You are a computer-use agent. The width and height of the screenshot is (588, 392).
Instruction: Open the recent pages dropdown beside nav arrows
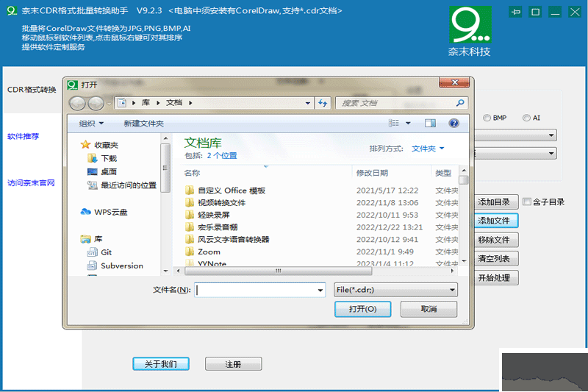(109, 103)
